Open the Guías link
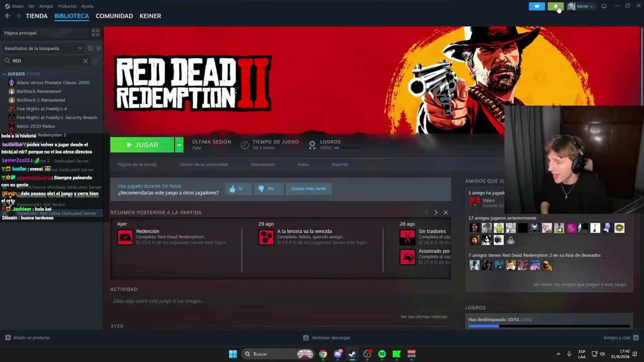 pos(303,164)
